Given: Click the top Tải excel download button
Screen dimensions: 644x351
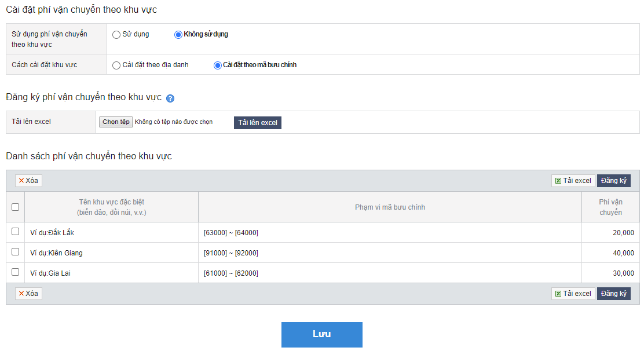Looking at the screenshot, I should click(x=573, y=181).
